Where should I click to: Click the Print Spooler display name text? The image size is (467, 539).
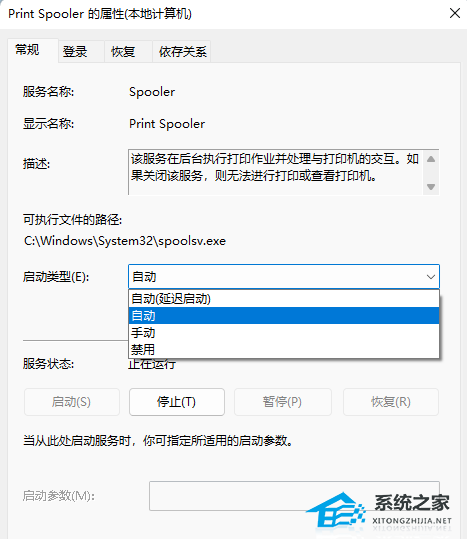pos(167,124)
